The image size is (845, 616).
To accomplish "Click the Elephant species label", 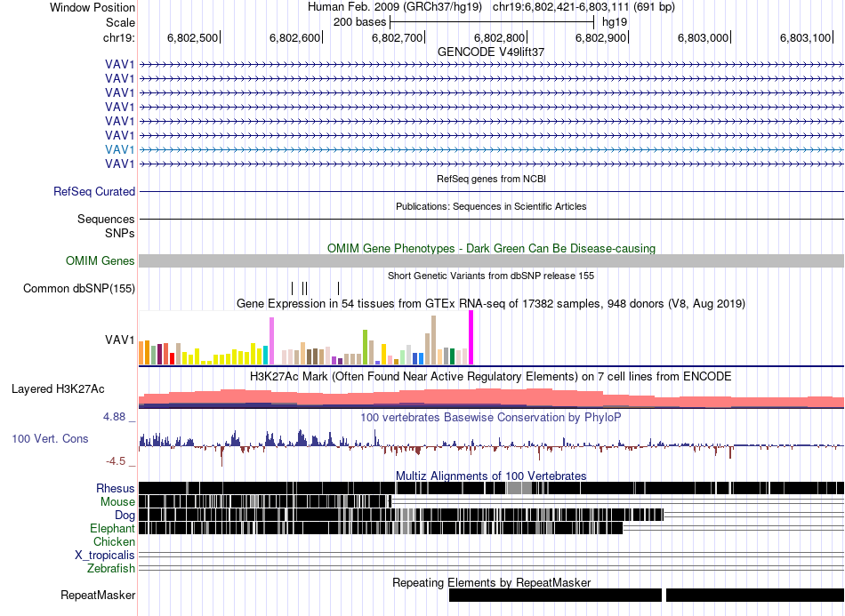I will coord(112,528).
